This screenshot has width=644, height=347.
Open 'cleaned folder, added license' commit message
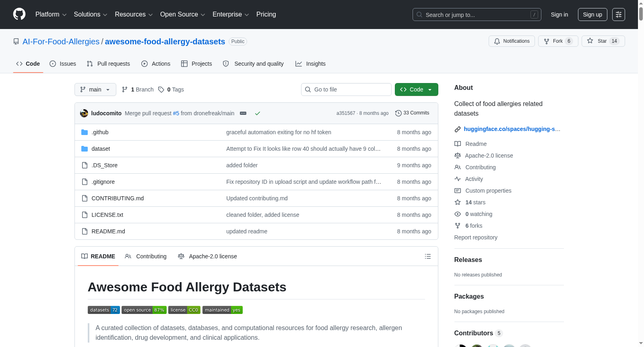262,215
